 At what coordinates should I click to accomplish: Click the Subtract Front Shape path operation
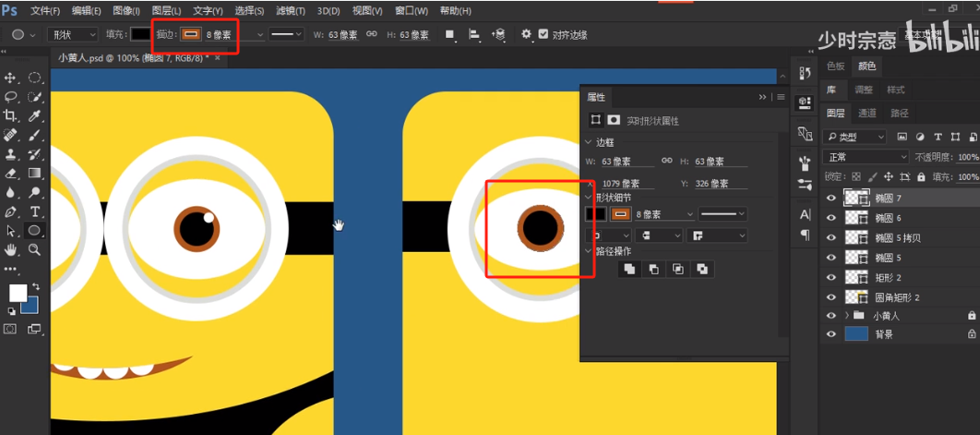pyautogui.click(x=653, y=269)
